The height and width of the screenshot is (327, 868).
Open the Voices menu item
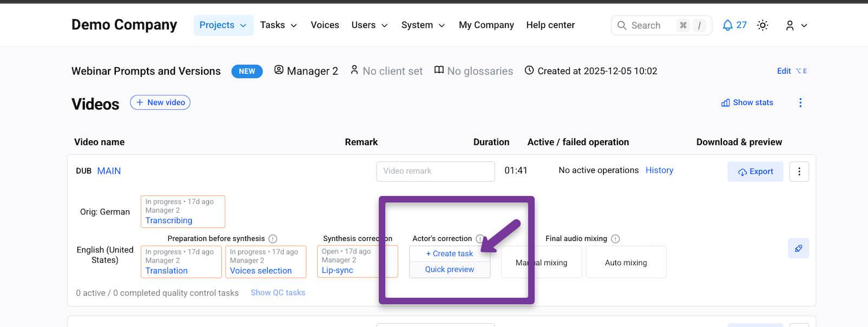pos(325,25)
